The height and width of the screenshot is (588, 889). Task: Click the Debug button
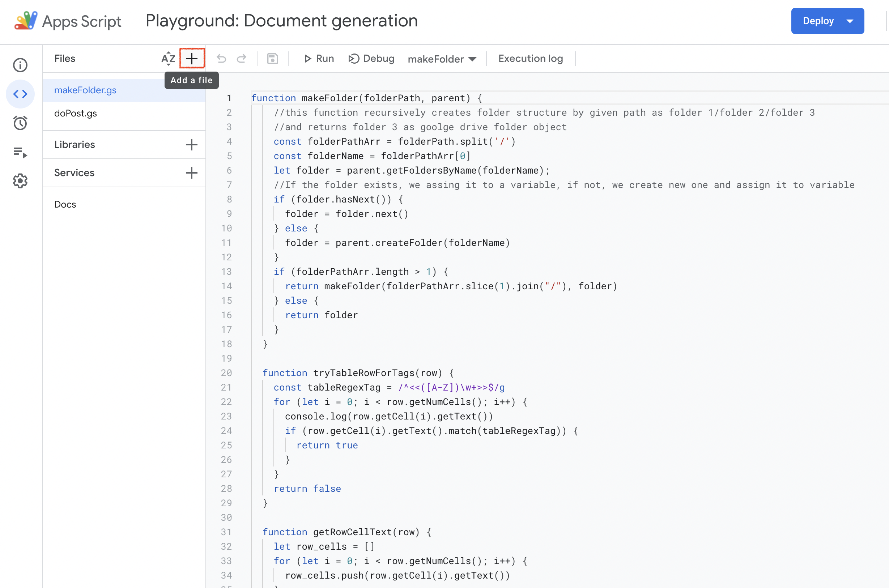click(371, 59)
